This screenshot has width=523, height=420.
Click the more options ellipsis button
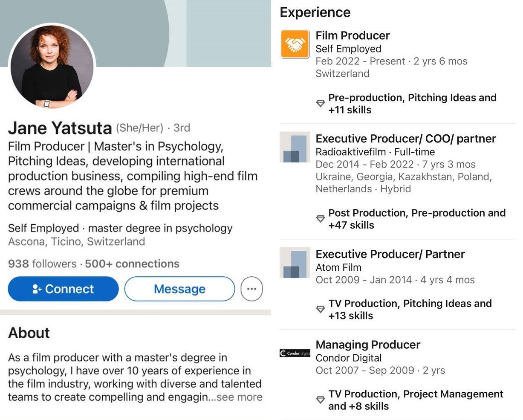[251, 289]
